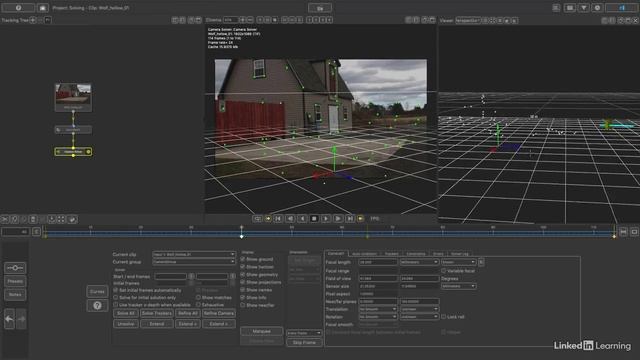This screenshot has height=360, width=640.
Task: Click the Solve Trackers button
Action: (157, 313)
